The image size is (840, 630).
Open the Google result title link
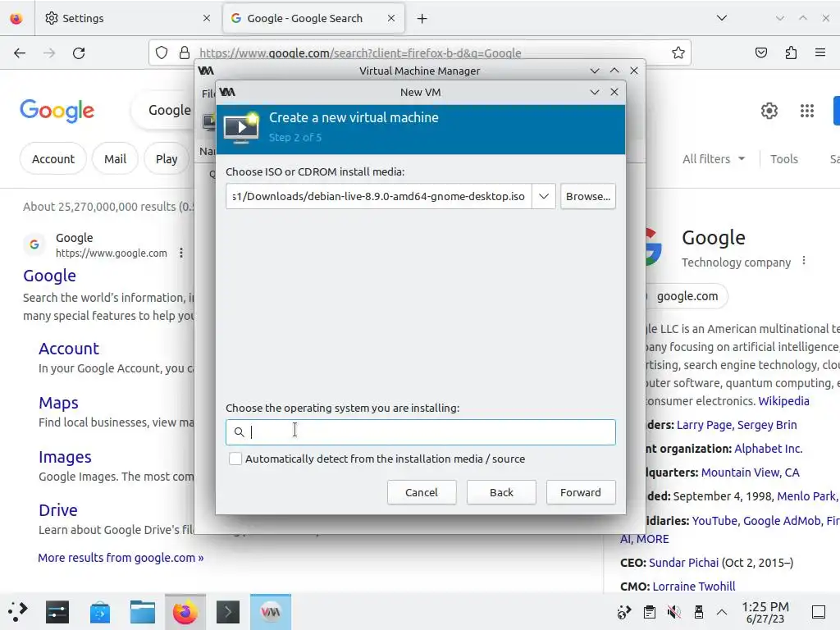coord(49,276)
